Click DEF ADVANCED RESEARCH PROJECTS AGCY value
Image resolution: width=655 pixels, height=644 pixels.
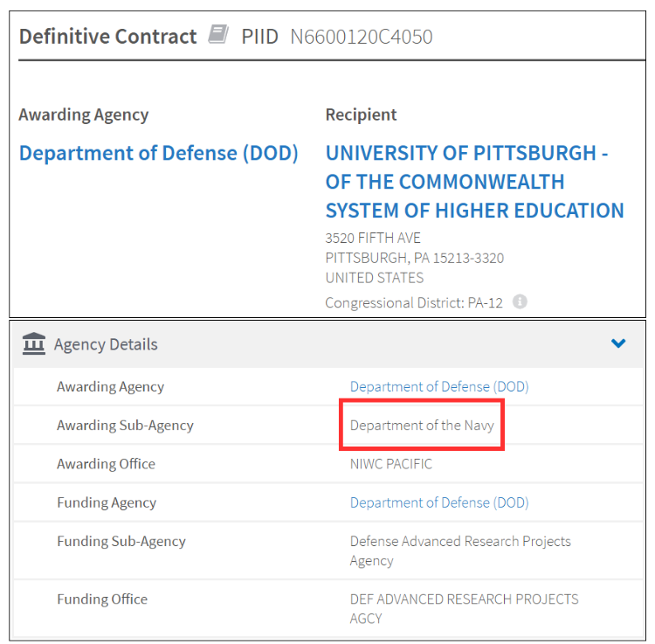[464, 608]
